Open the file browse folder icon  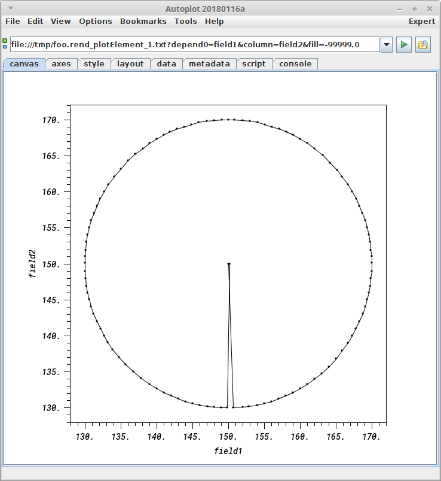pos(423,44)
